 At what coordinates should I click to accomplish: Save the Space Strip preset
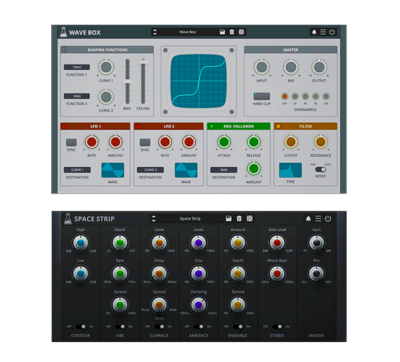pyautogui.click(x=229, y=219)
